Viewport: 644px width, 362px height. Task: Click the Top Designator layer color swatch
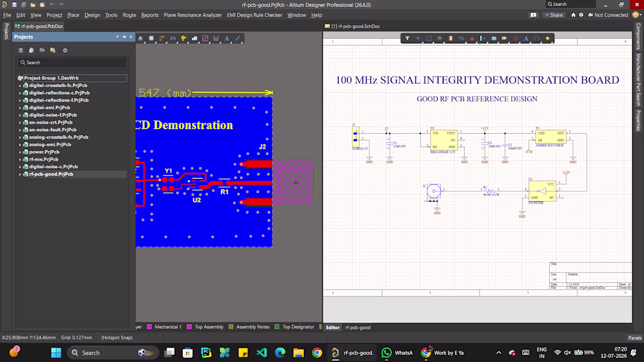click(x=277, y=327)
